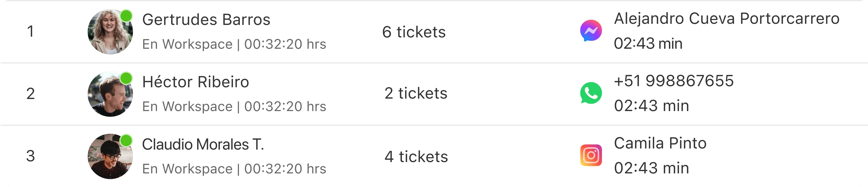
Task: Click Claudio Morales's green status dot
Action: click(x=126, y=141)
